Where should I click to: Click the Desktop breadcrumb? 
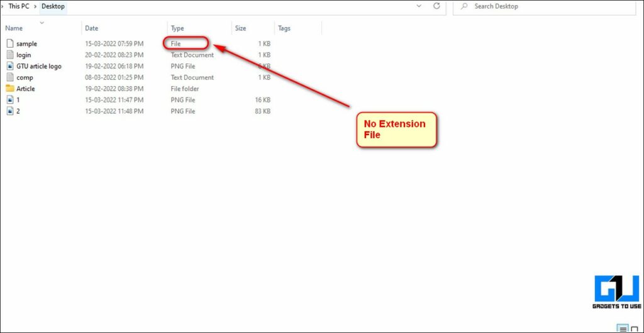point(53,6)
